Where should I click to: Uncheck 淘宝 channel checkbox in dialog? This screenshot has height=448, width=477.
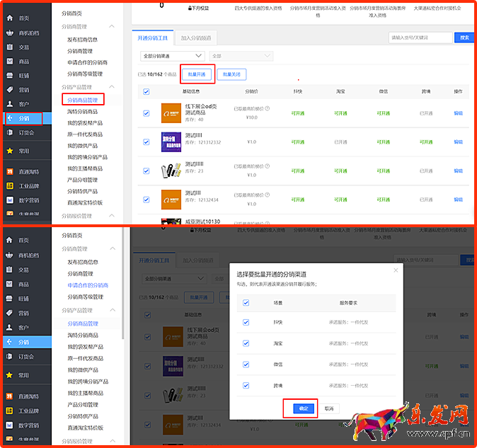point(246,343)
